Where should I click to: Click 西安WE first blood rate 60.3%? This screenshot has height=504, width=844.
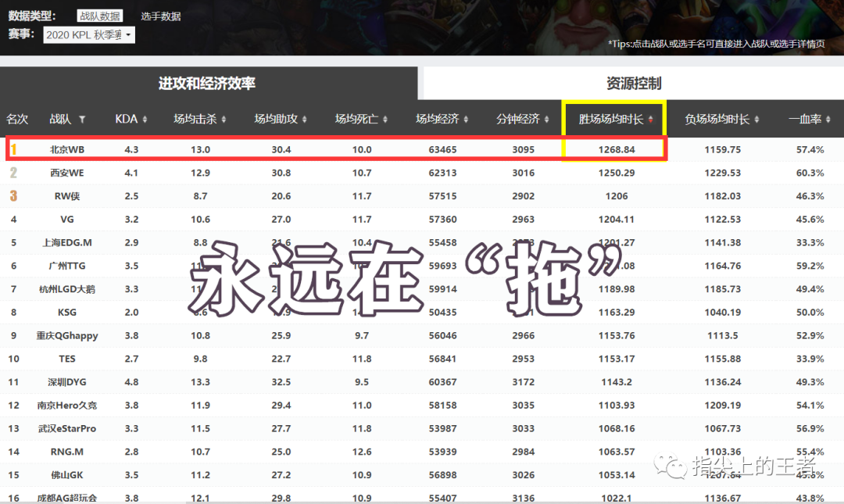click(x=810, y=173)
